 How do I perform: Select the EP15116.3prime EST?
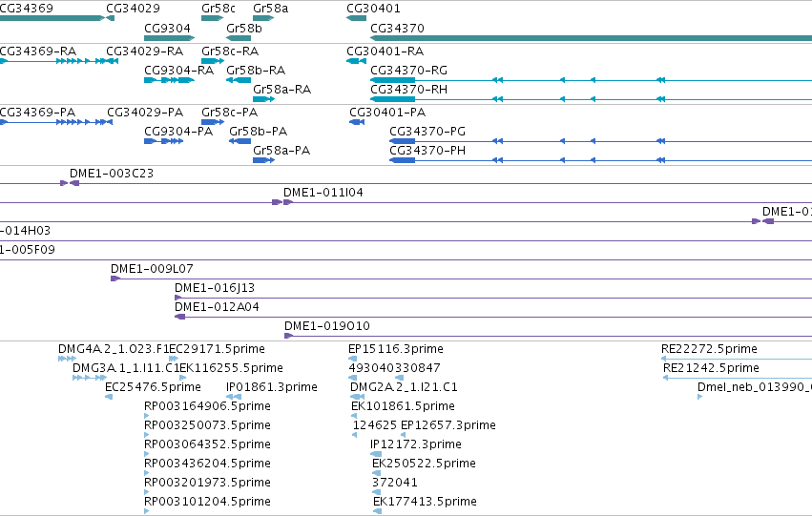[353, 359]
